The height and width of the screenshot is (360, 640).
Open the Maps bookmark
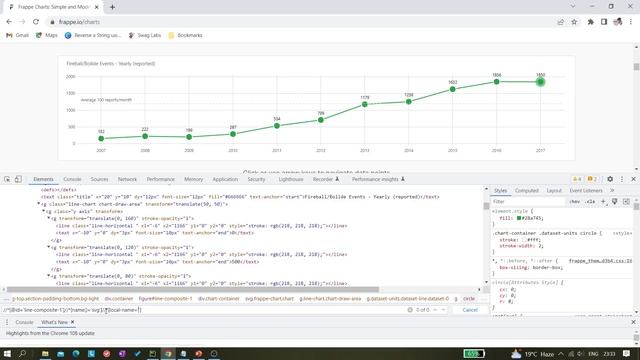point(47,35)
